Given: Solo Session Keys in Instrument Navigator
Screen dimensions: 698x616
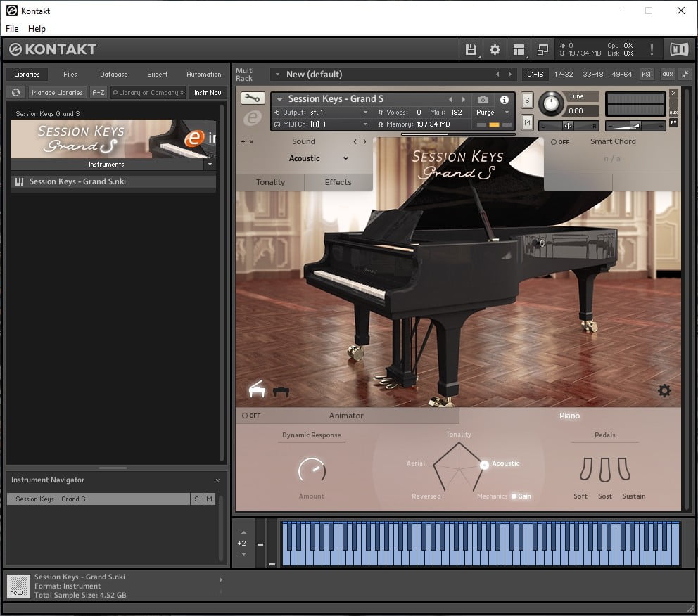Looking at the screenshot, I should click(196, 499).
